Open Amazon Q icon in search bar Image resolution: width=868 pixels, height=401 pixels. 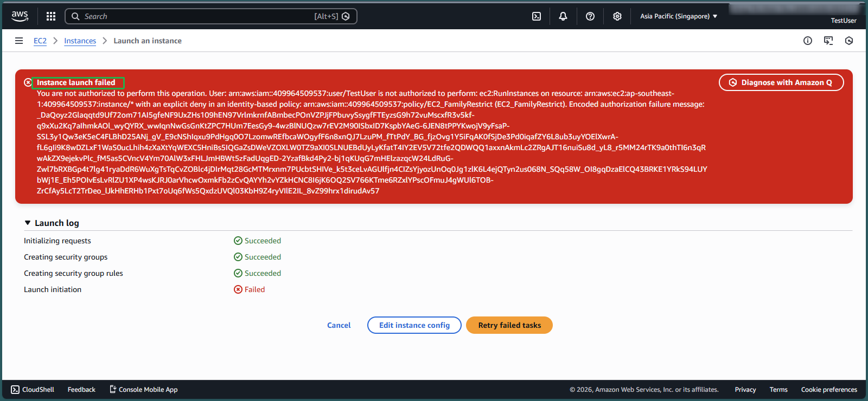[x=346, y=16]
